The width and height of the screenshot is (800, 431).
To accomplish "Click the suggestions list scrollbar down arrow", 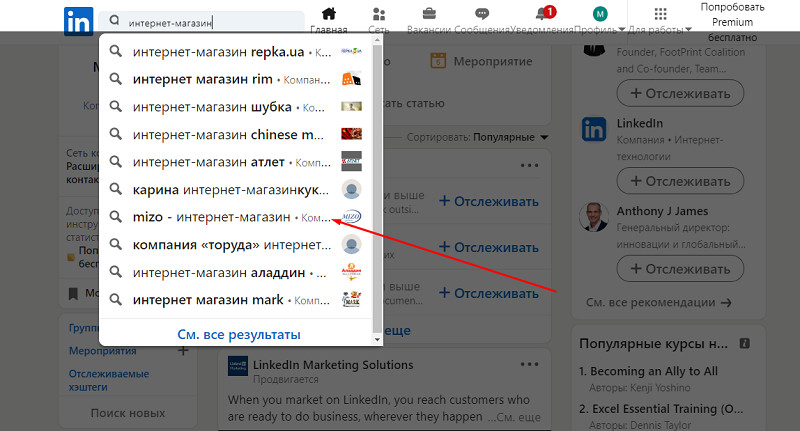I will tap(377, 339).
